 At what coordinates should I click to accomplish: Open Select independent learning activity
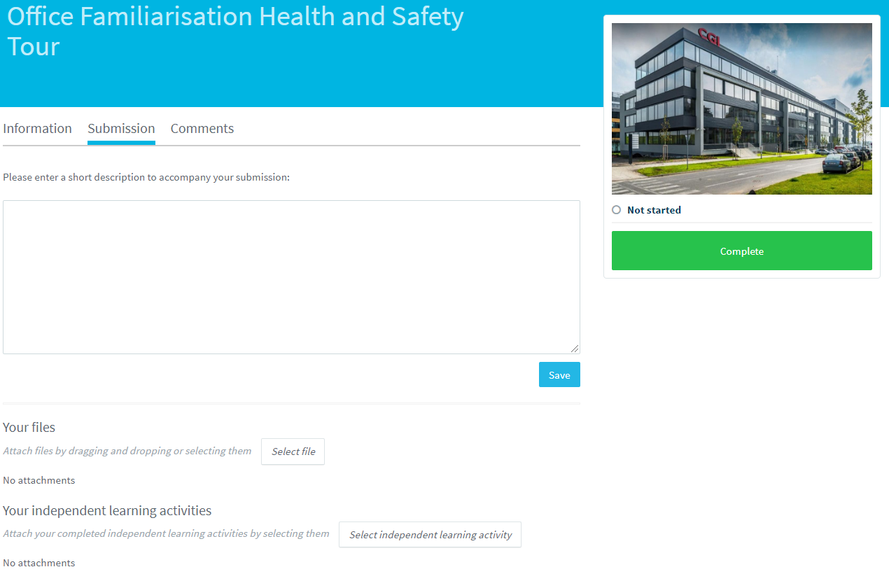[x=430, y=535]
